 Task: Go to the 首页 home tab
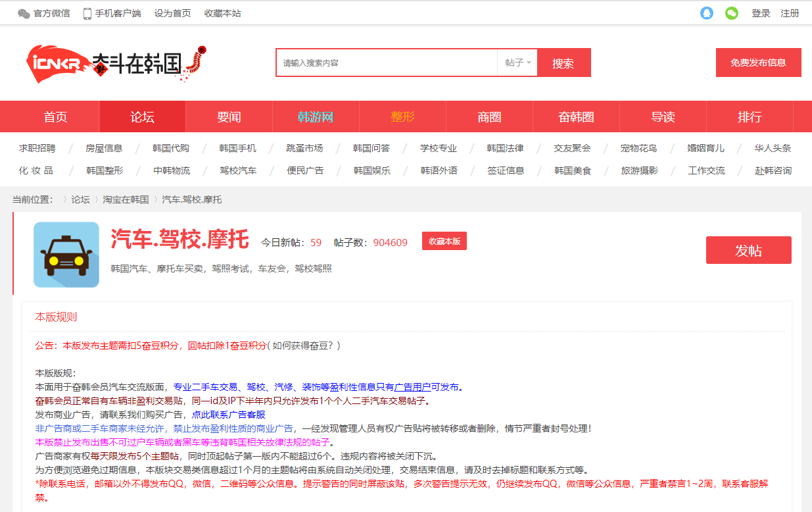point(56,116)
